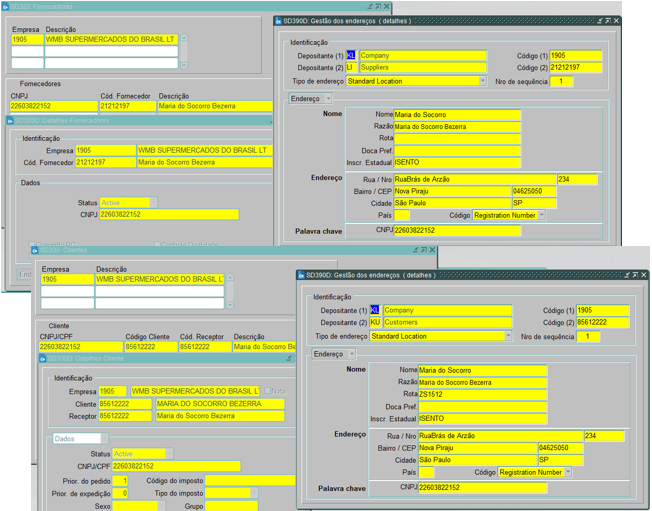Image resolution: width=652 pixels, height=511 pixels.
Task: Close the Customers SD390D address window
Action: 644,275
